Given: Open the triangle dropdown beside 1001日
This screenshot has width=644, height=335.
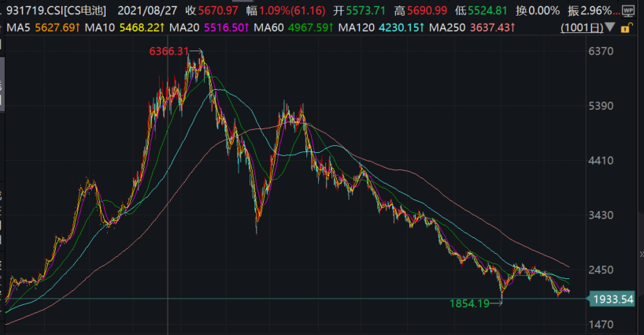Looking at the screenshot, I should pos(609,28).
